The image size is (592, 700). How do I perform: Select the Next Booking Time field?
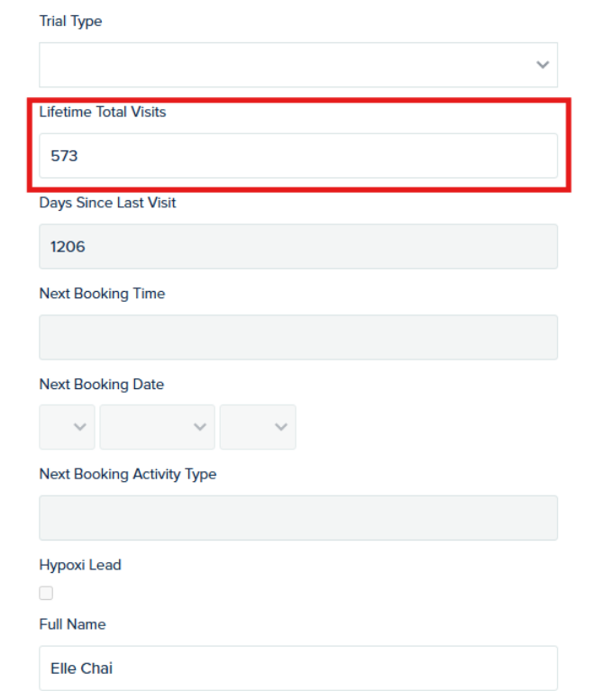(x=298, y=337)
